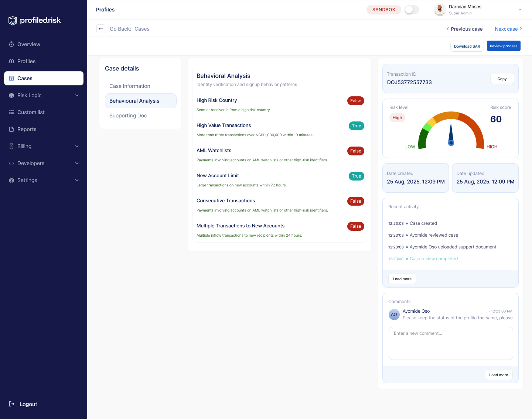
Task: Click the Custom list icon
Action: (11, 112)
